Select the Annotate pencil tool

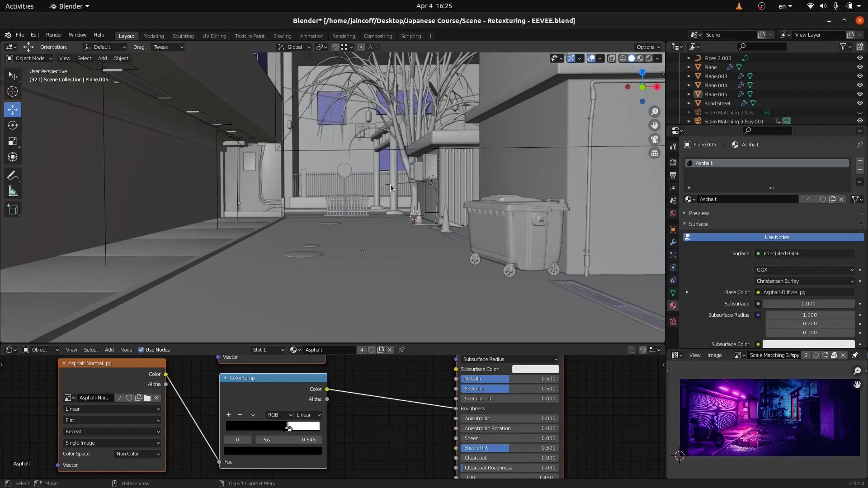click(13, 175)
